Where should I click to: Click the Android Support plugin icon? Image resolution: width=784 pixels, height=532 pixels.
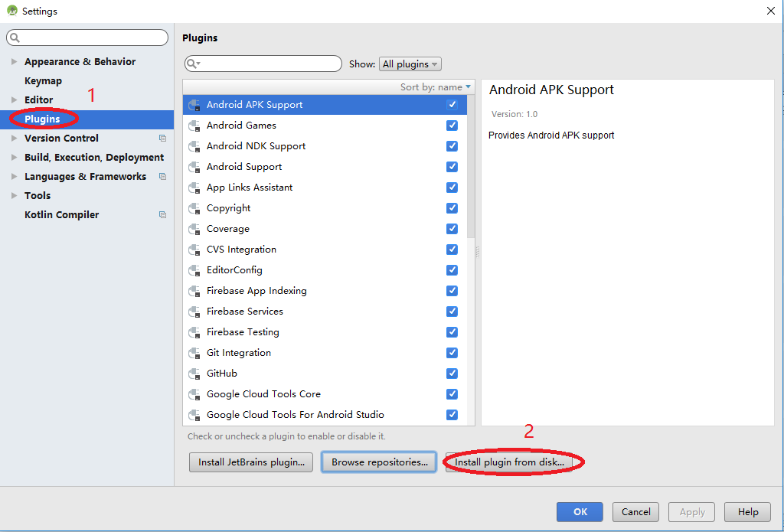[x=194, y=167]
